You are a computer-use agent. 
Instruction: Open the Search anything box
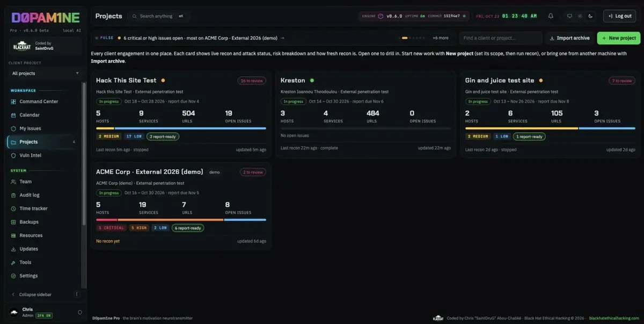pyautogui.click(x=159, y=16)
